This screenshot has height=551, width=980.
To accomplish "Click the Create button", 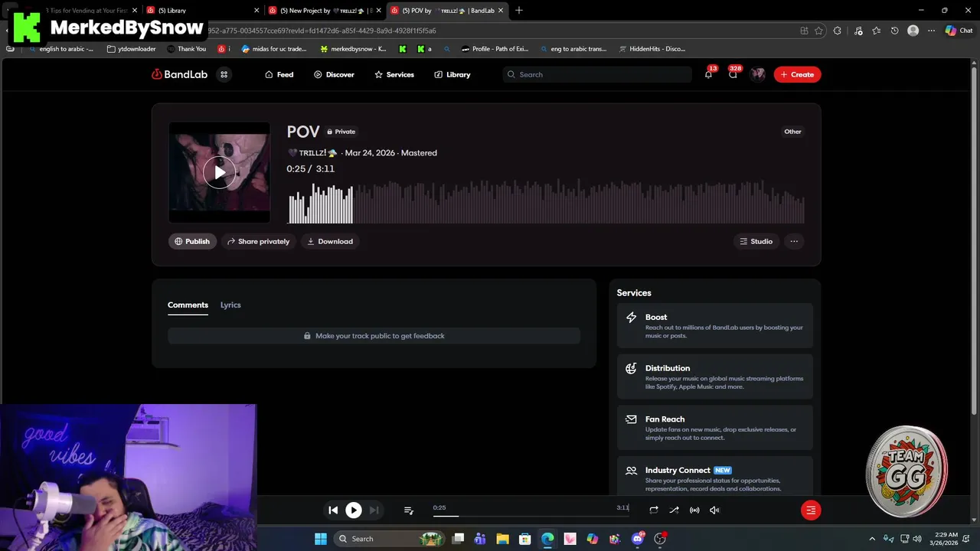I will point(797,74).
